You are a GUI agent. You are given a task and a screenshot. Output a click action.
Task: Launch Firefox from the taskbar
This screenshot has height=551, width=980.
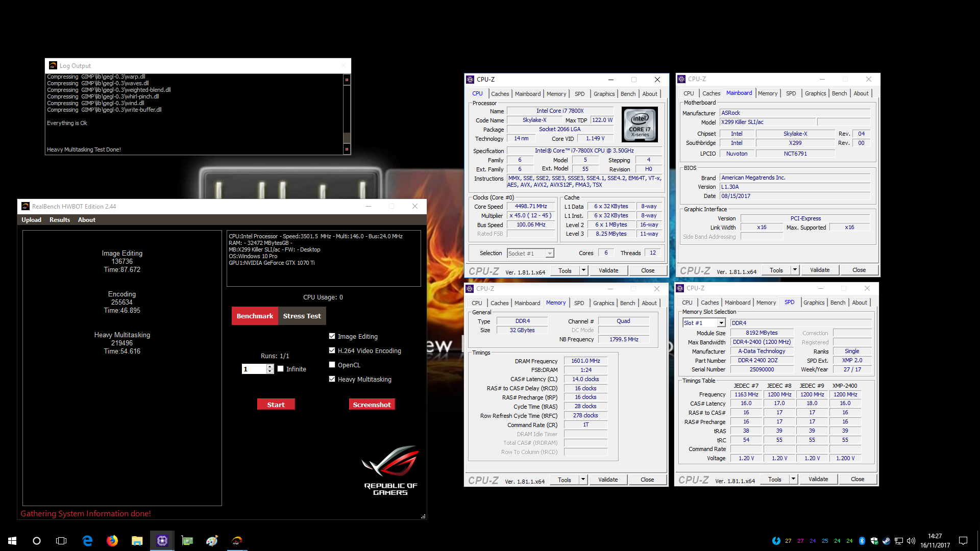click(112, 541)
